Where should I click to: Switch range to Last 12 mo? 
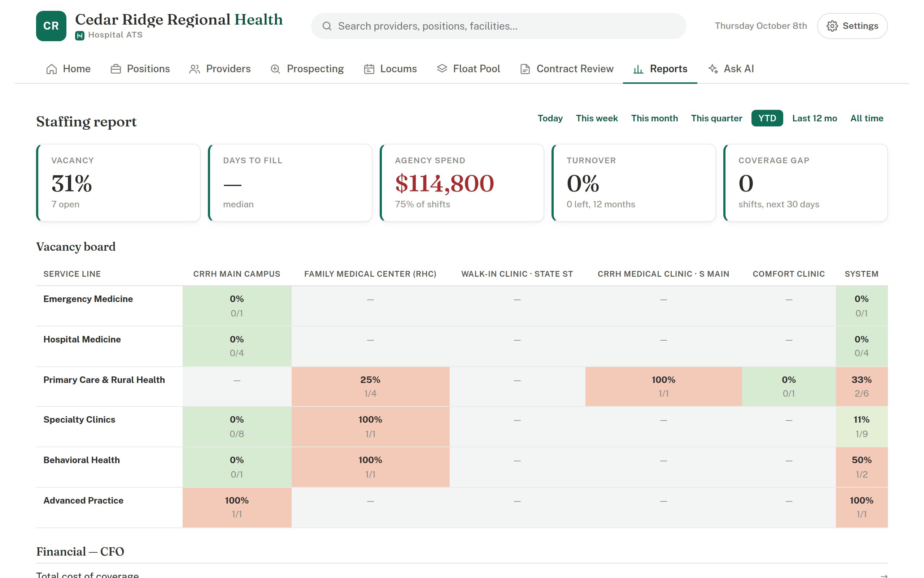tap(814, 118)
